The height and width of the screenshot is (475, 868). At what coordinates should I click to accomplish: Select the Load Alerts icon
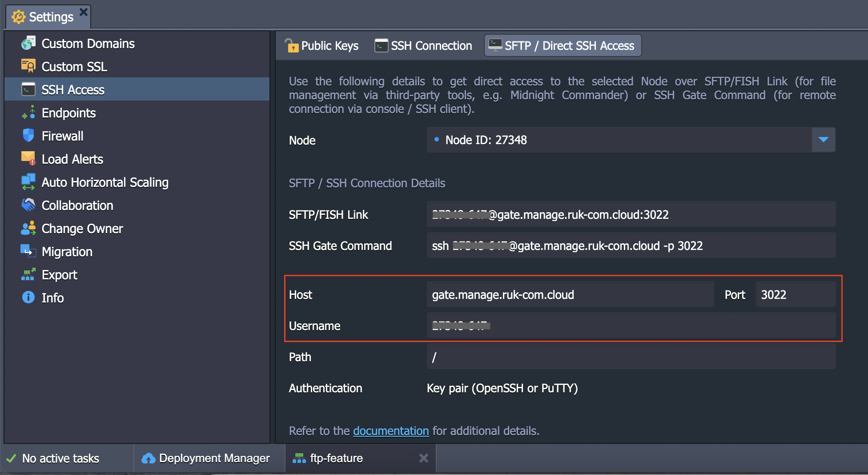[x=28, y=159]
